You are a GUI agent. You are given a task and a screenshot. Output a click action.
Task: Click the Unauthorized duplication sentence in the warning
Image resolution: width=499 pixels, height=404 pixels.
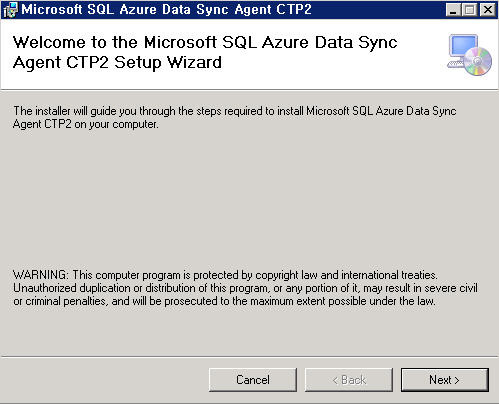[x=245, y=288]
